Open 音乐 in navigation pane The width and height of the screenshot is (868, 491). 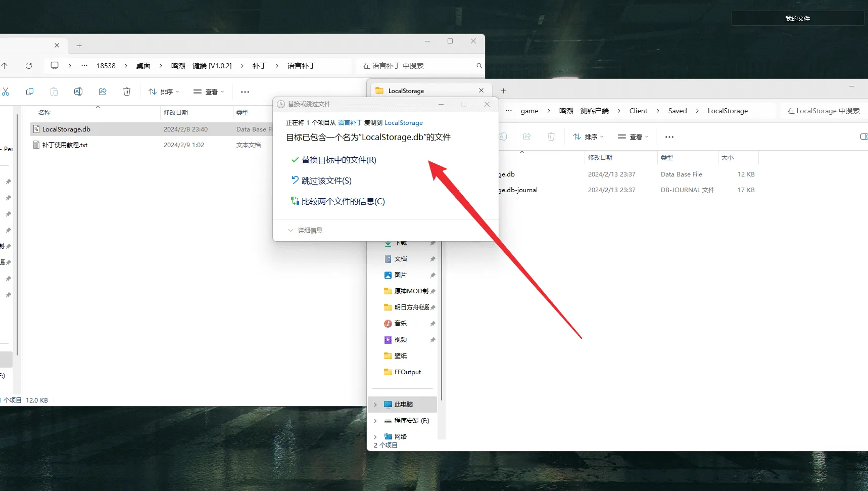tap(401, 324)
